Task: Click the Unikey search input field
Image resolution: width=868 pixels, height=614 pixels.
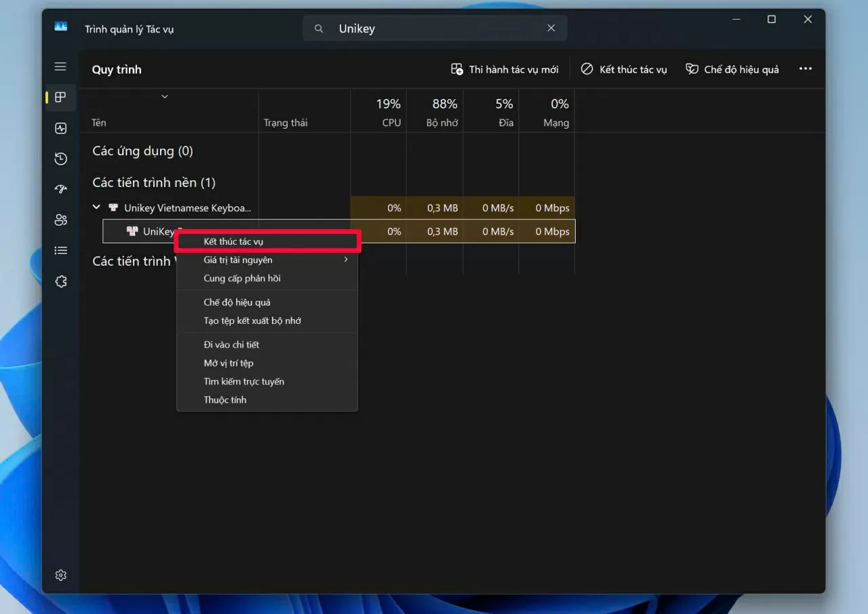Action: 434,28
